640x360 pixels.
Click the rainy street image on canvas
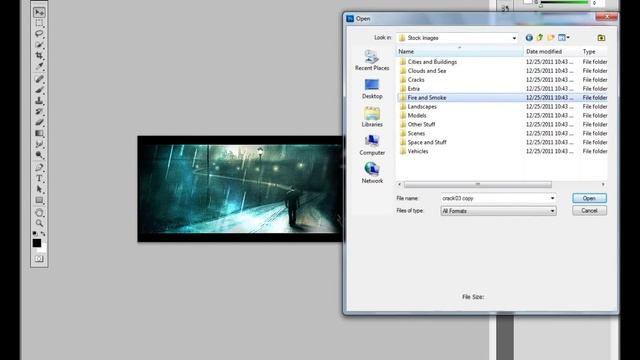pos(241,189)
